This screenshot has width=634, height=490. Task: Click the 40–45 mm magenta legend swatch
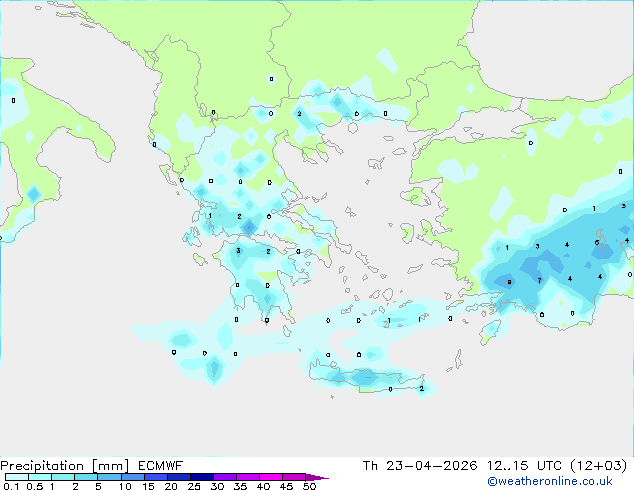coord(271,477)
